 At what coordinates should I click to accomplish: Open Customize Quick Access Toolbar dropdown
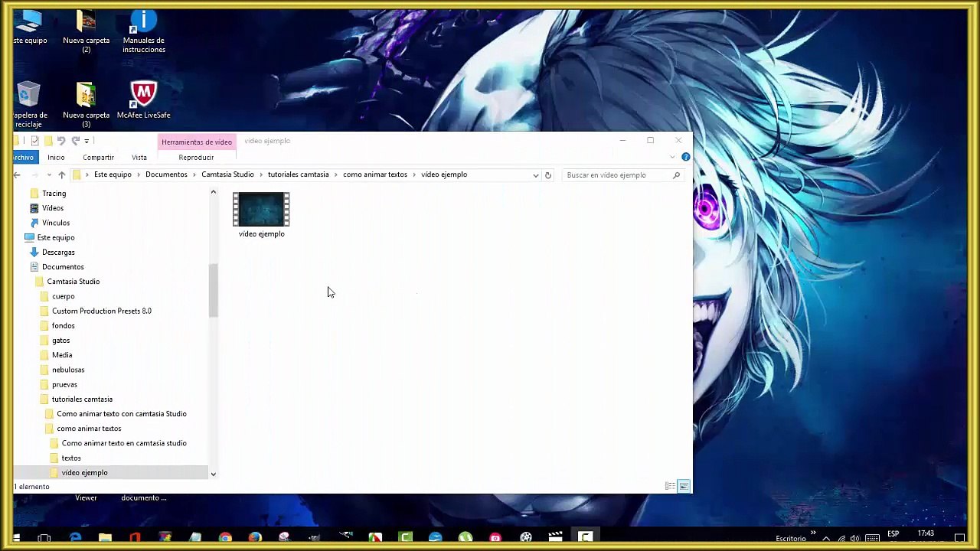[87, 141]
